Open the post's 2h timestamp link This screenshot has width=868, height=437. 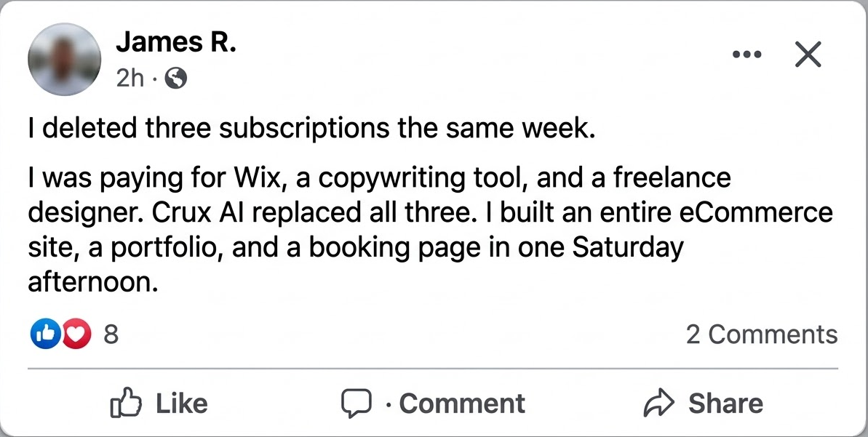130,78
